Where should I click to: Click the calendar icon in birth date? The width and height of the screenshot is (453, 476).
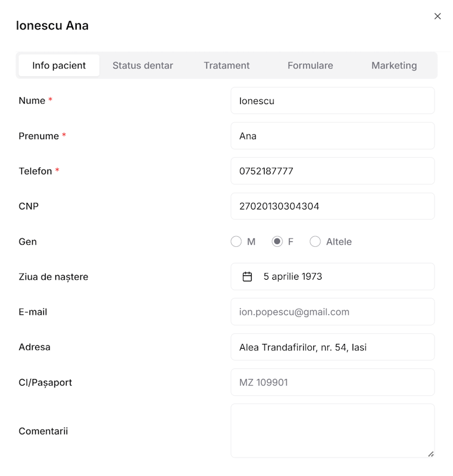247,277
